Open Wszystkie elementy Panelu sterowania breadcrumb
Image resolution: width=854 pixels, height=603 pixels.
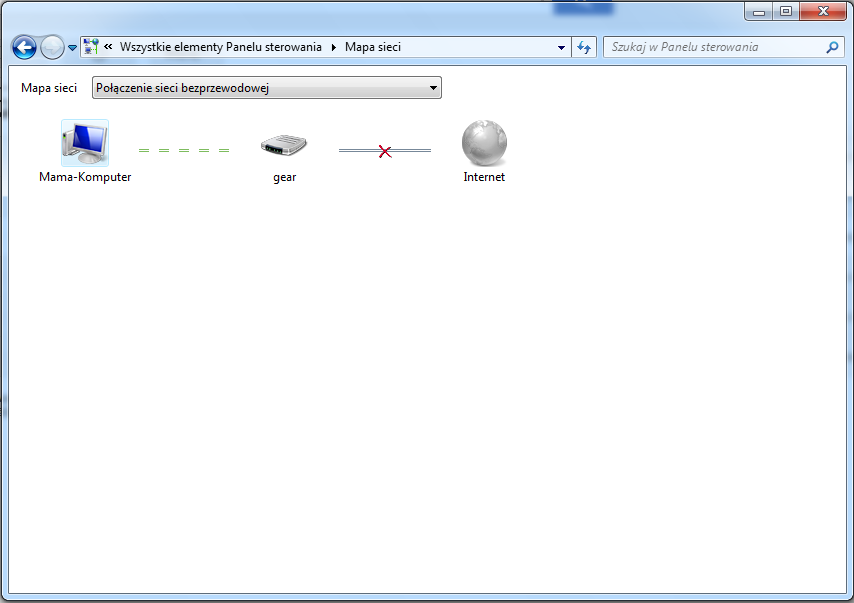[221, 47]
